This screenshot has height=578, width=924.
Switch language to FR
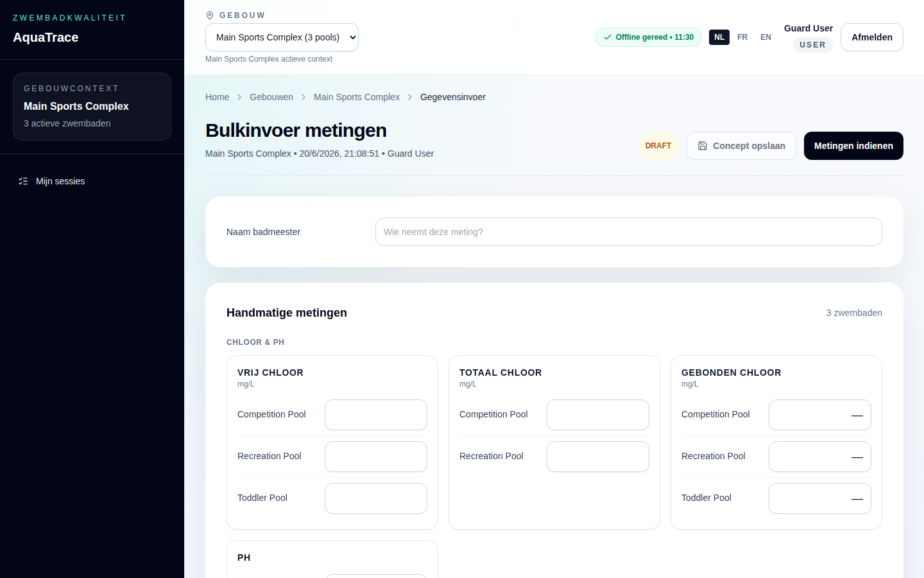click(x=742, y=37)
